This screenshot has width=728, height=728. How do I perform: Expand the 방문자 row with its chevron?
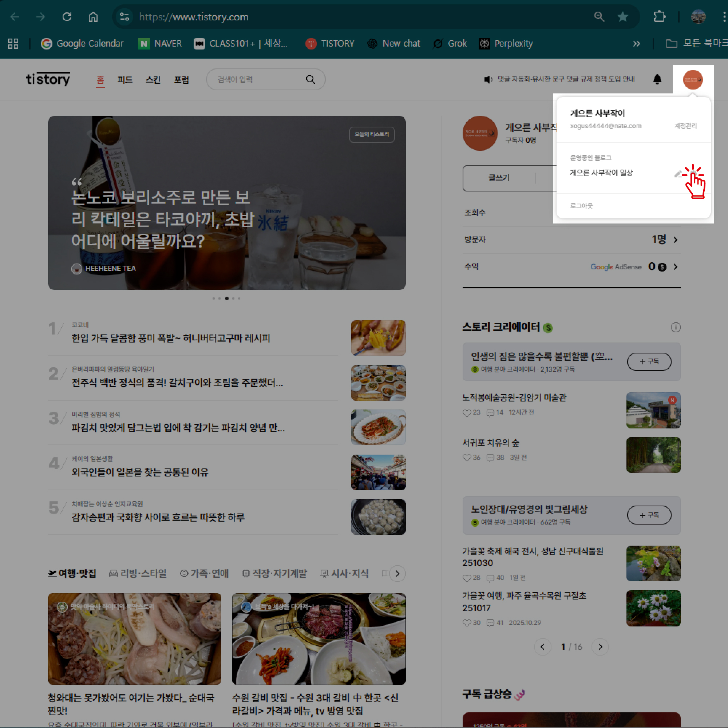coord(676,240)
